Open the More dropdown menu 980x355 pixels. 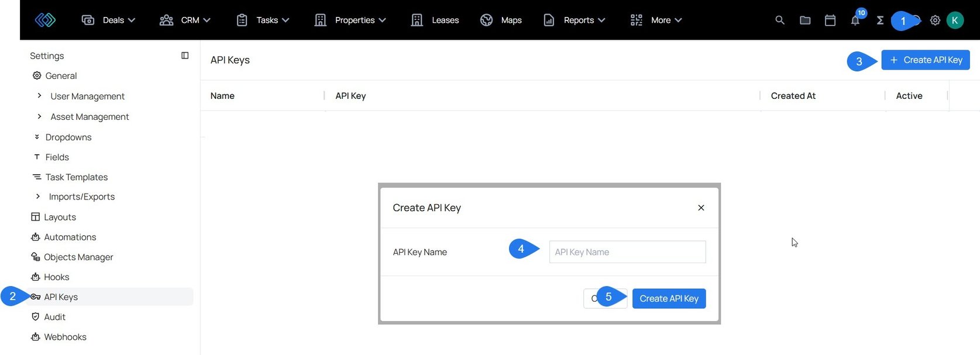[x=656, y=20]
